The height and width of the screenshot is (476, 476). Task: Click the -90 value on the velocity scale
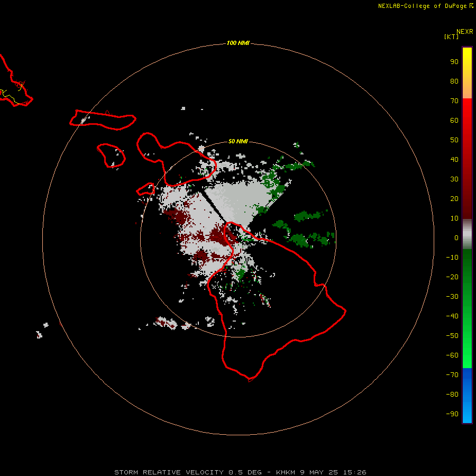click(452, 414)
